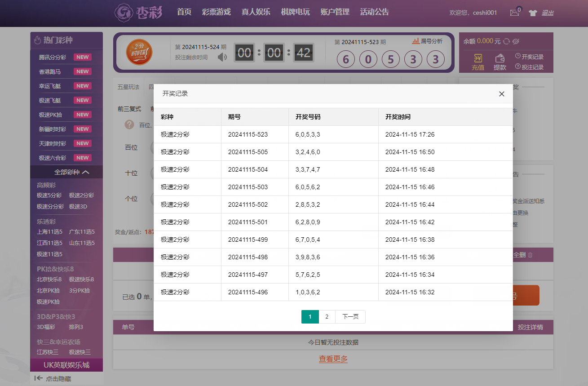
Task: Open 彩票游戏 in top navigation
Action: 216,12
